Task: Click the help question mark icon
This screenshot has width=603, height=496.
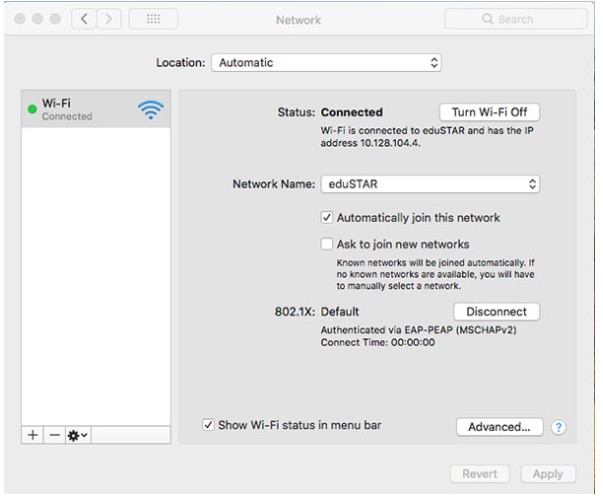Action: [558, 427]
